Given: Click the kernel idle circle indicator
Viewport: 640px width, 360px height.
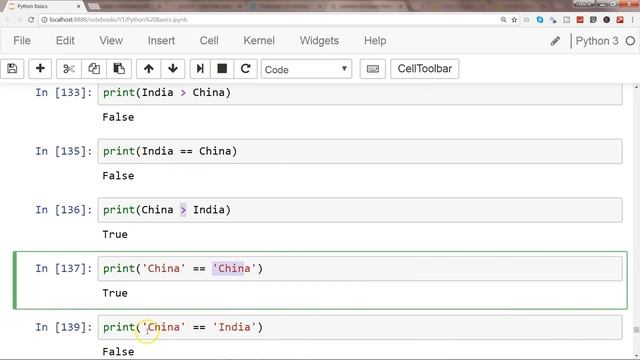Looking at the screenshot, I should coord(630,41).
